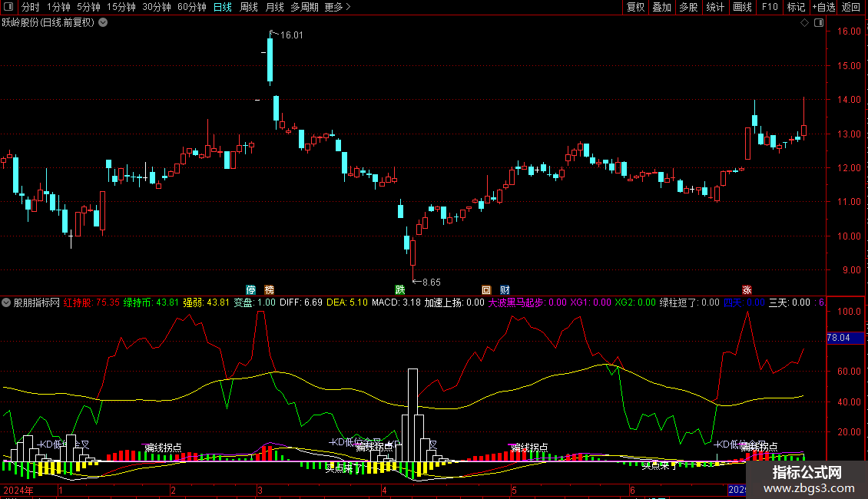Open the stock title dropdown arrow
The image size is (868, 499).
point(103,23)
